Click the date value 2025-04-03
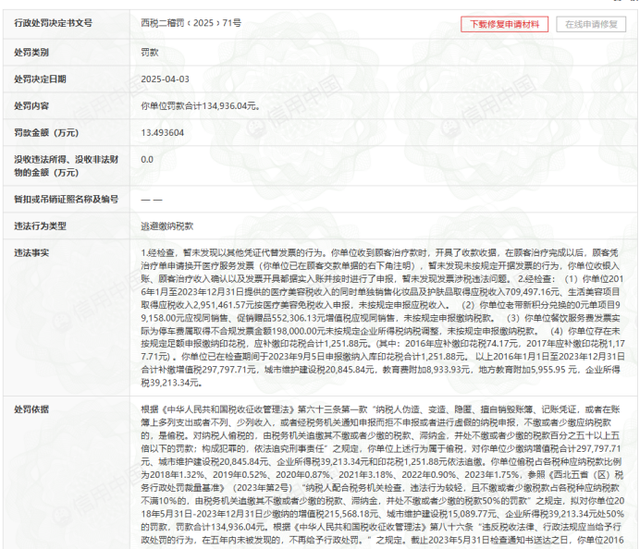640x549 pixels. point(165,79)
